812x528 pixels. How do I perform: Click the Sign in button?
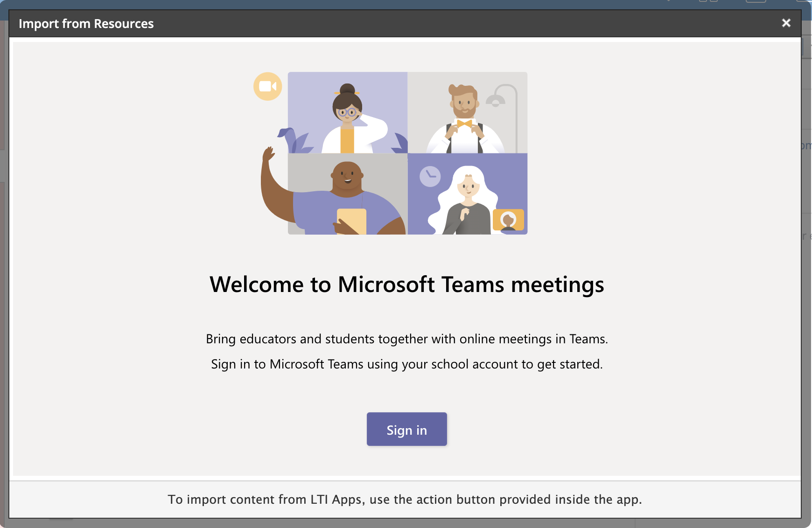tap(406, 430)
